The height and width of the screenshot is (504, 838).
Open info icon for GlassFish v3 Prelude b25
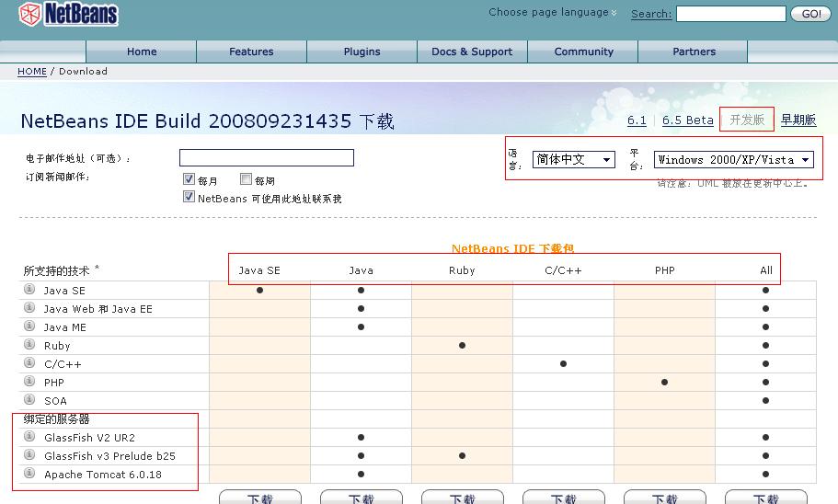[x=29, y=455]
